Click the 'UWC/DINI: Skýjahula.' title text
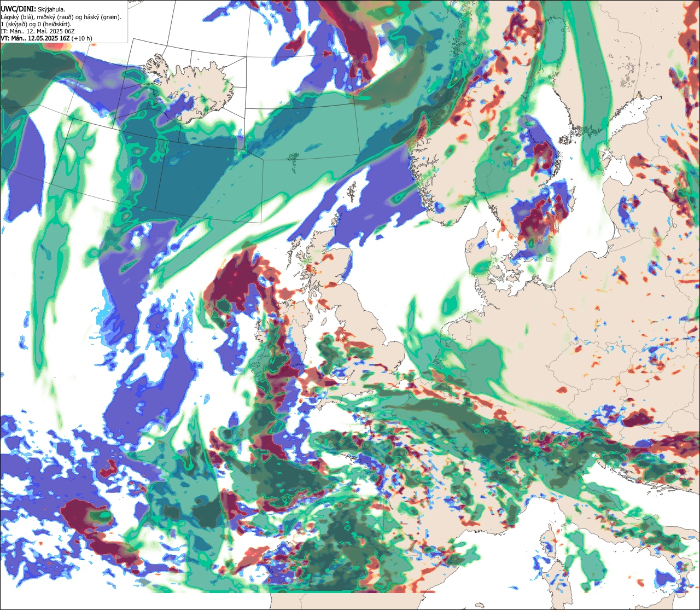Viewport: 700px width, 610px height. click(33, 9)
